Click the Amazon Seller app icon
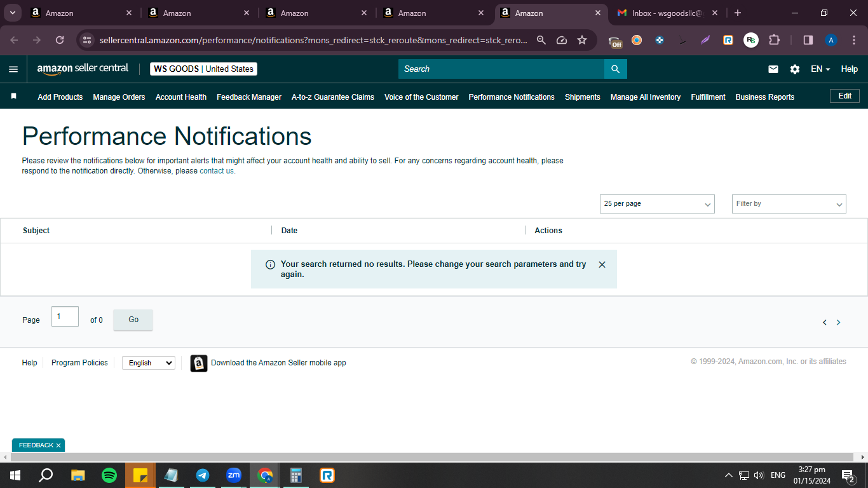 click(199, 363)
